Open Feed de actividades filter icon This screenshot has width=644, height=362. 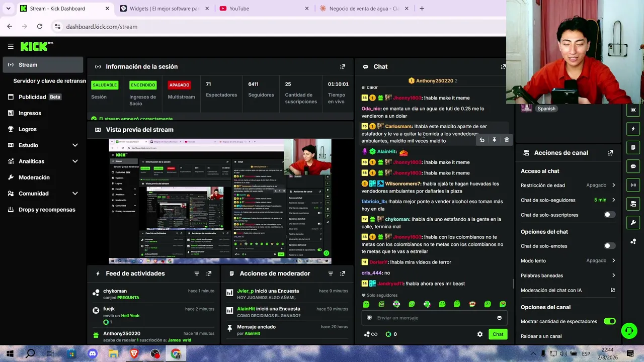[x=197, y=274]
